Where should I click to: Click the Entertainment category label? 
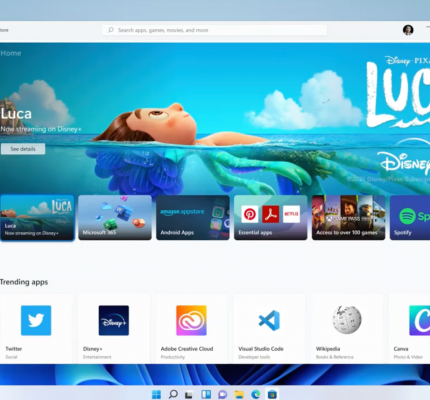tap(97, 357)
